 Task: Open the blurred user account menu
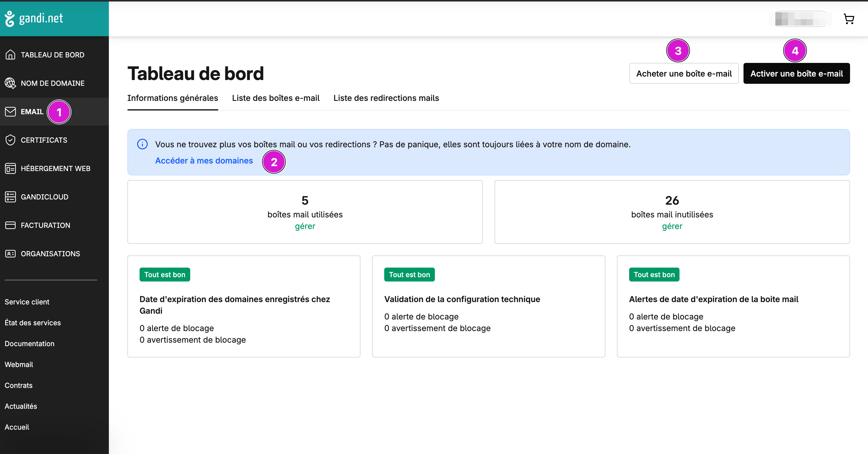(800, 19)
